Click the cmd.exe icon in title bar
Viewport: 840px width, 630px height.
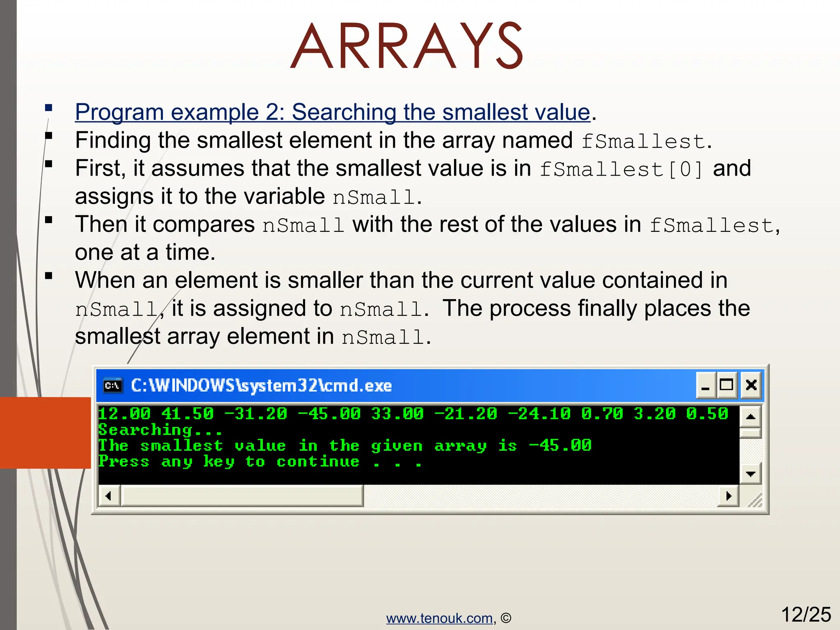[113, 386]
